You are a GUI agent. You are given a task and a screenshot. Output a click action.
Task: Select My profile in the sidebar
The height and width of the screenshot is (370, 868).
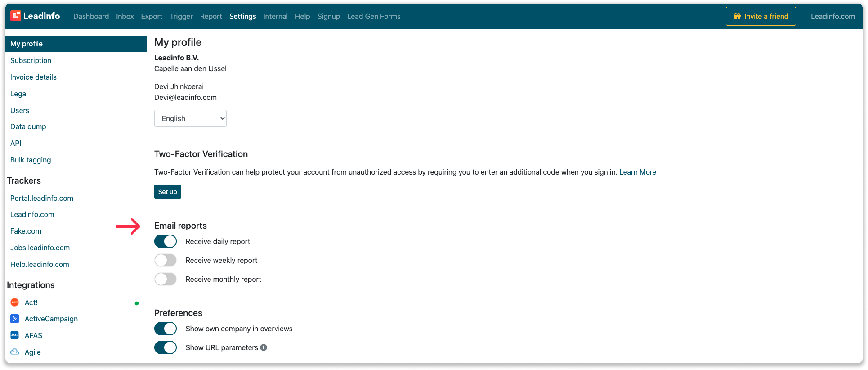click(x=76, y=44)
